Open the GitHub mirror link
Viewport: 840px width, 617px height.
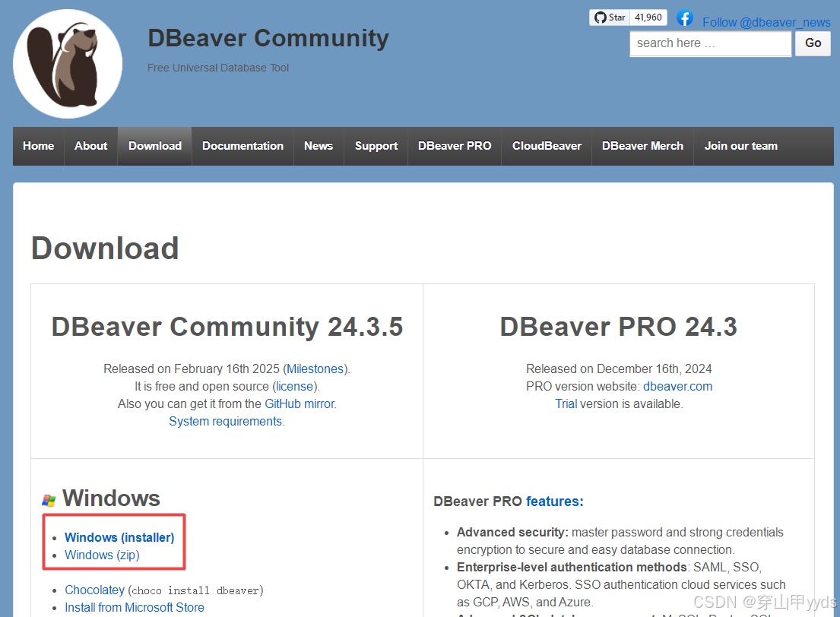tap(300, 403)
